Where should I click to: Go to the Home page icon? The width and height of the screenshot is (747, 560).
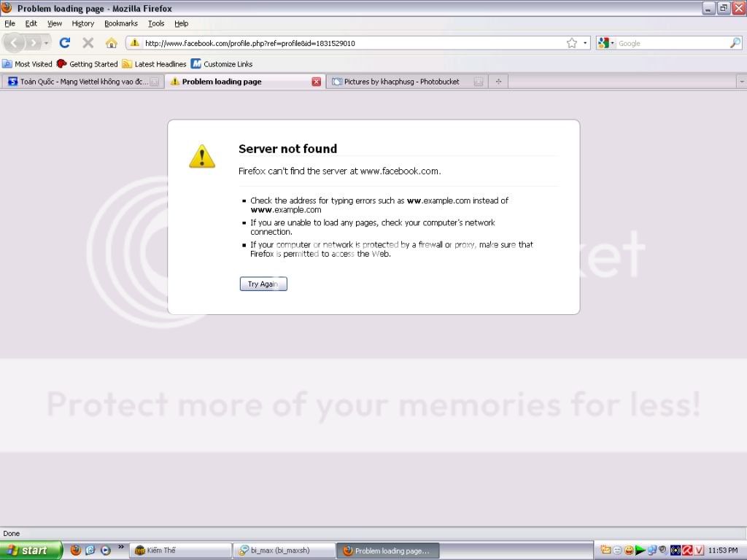coord(111,43)
